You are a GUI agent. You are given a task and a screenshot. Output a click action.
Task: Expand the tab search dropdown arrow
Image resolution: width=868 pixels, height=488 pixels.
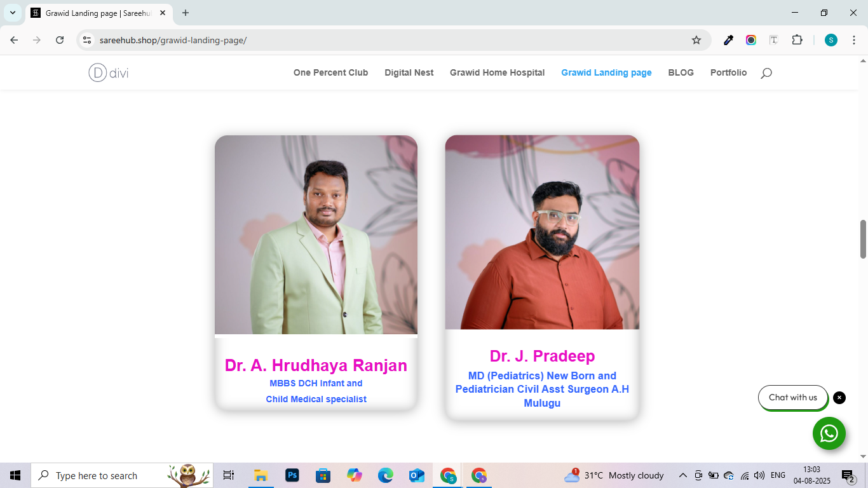[13, 13]
